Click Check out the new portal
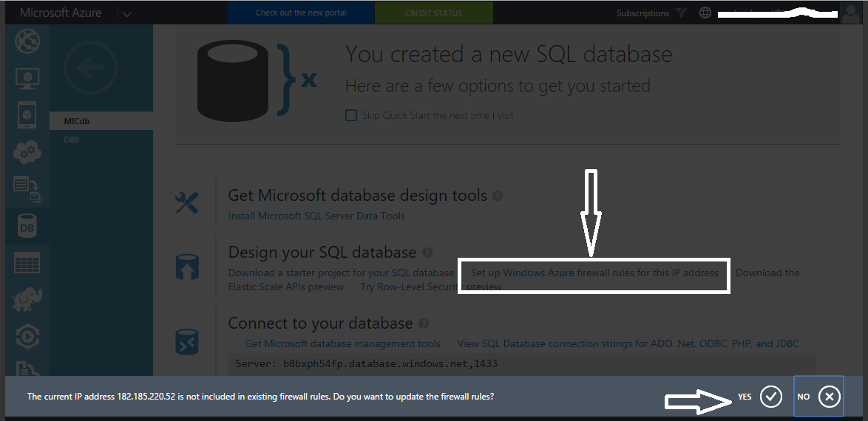This screenshot has height=421, width=868. coord(301,13)
